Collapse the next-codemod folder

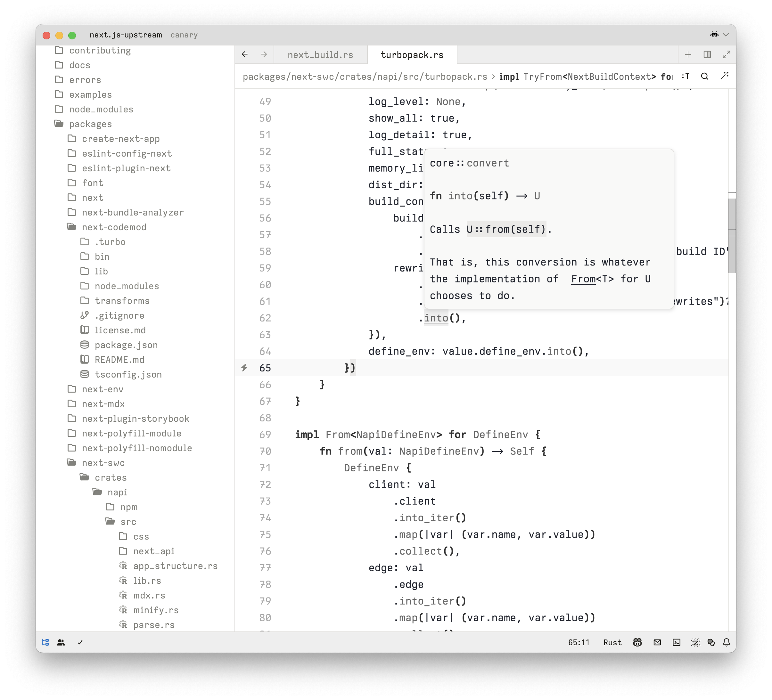pos(114,227)
